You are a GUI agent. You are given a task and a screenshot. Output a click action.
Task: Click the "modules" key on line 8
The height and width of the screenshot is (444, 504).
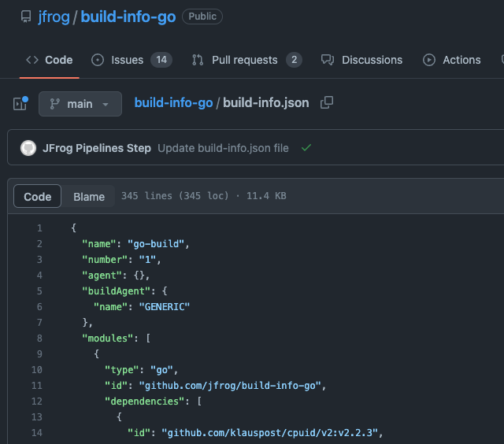(x=107, y=339)
